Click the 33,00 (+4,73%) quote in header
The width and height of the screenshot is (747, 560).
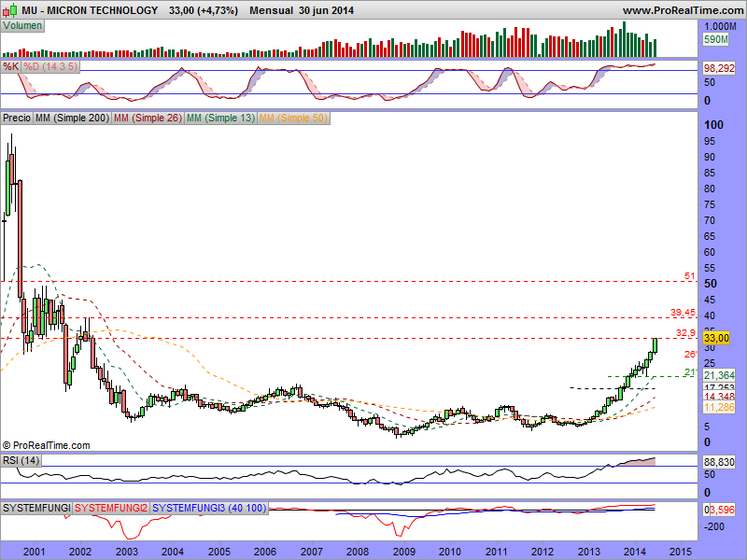(x=204, y=10)
